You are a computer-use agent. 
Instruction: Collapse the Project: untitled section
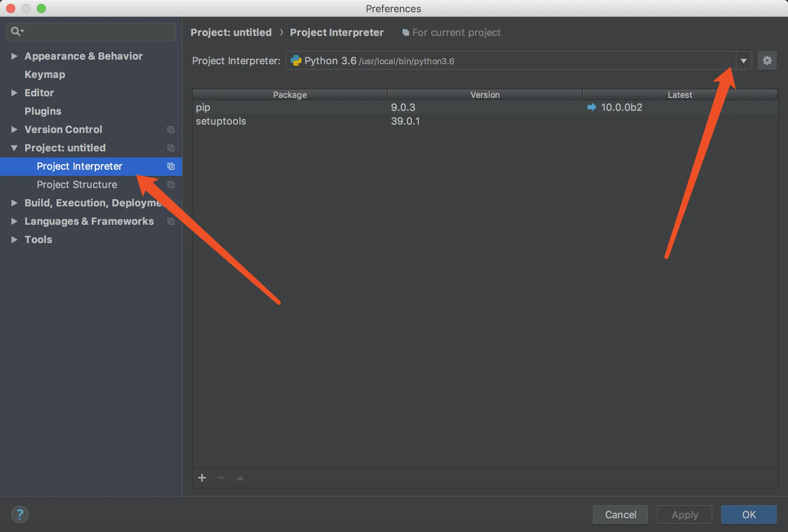(x=14, y=148)
